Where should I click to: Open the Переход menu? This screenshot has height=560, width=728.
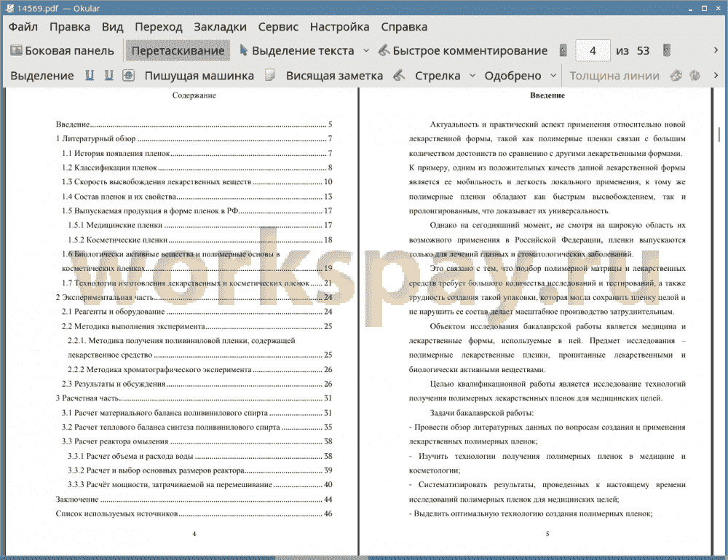(158, 27)
